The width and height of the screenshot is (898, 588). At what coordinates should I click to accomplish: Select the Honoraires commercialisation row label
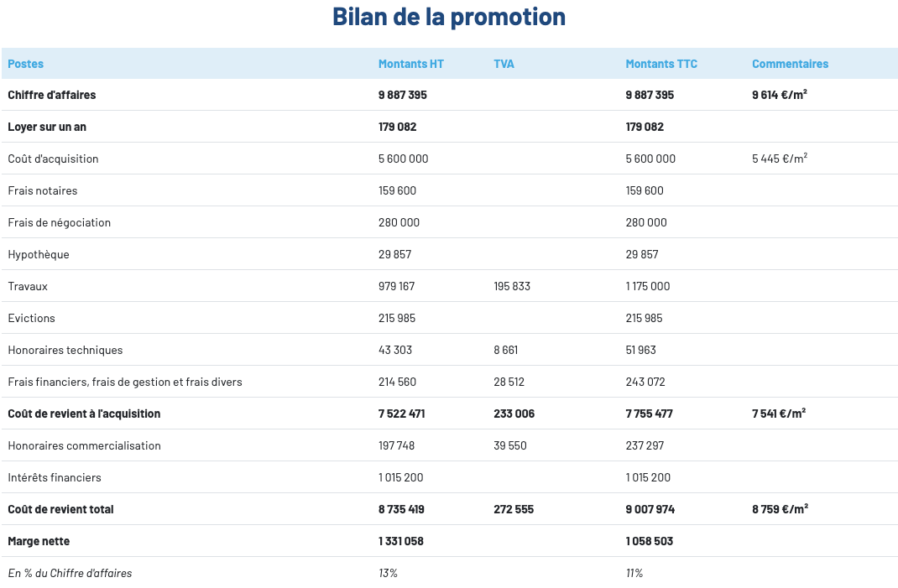84,445
